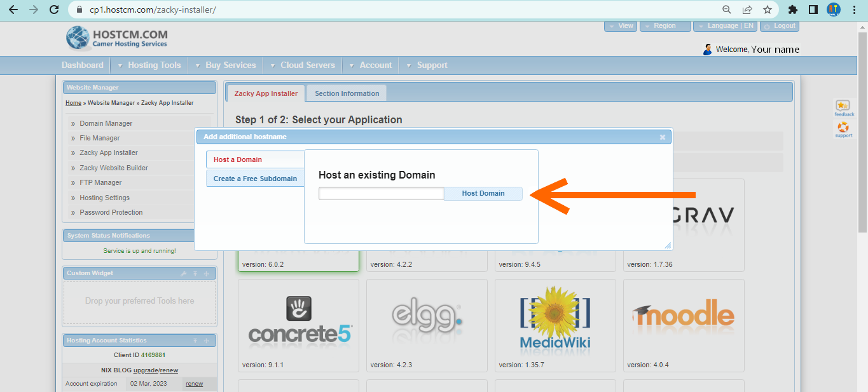Share this page via the share icon

747,10
